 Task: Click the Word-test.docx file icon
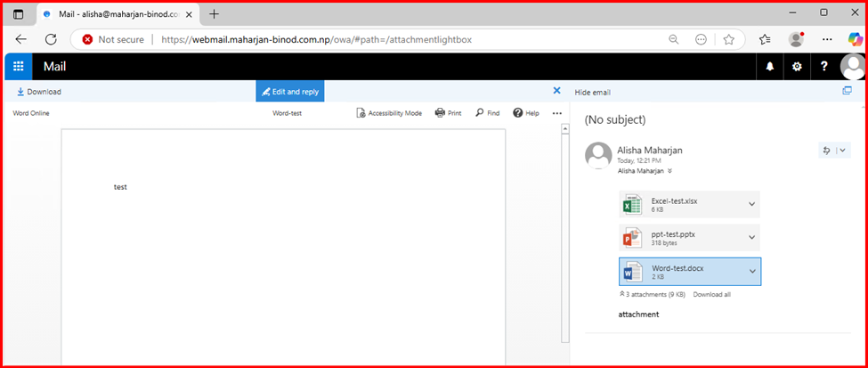pos(633,272)
